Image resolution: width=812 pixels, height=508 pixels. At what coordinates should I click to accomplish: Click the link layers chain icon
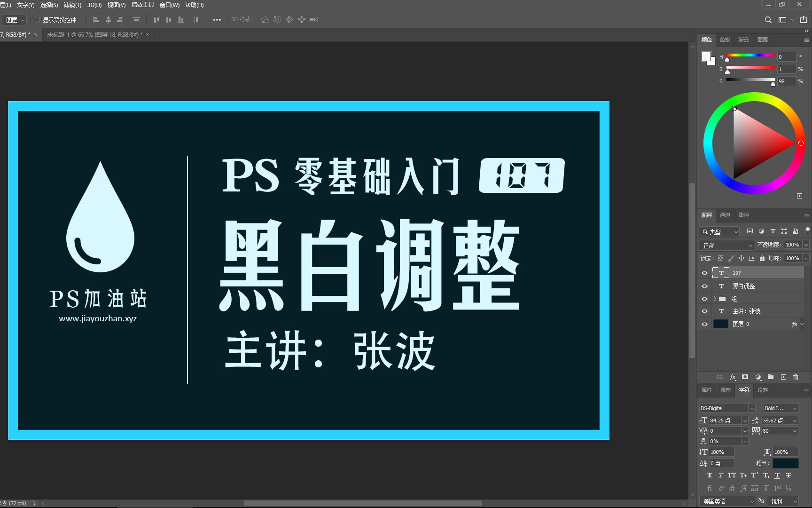[x=720, y=377]
